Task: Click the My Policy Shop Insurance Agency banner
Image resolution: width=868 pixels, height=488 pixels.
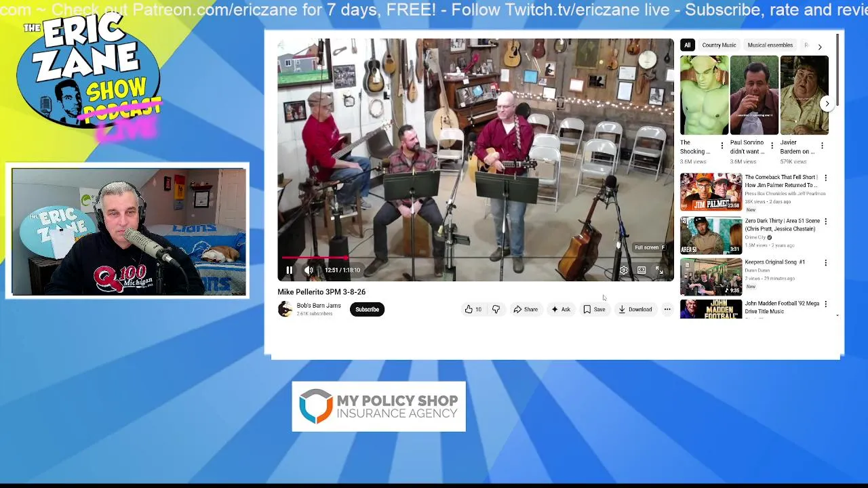Action: 378,407
